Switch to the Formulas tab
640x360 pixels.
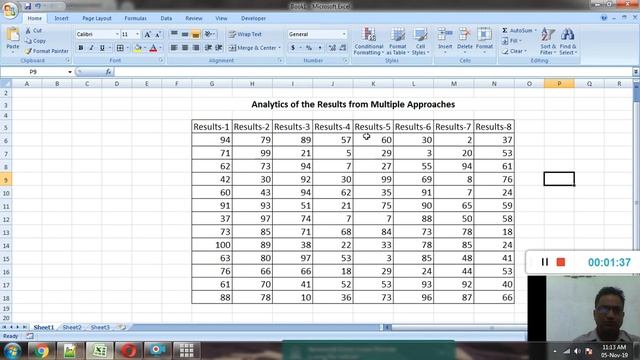[136, 18]
